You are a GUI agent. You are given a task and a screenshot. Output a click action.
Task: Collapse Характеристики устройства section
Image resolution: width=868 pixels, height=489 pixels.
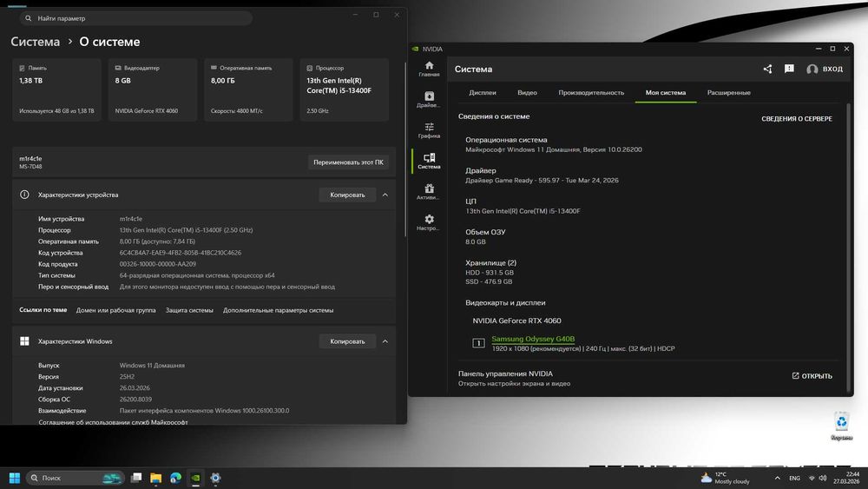click(385, 195)
